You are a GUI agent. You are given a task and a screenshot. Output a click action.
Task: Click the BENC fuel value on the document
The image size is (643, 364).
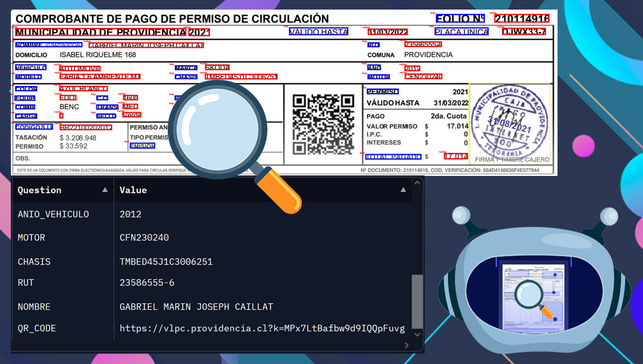70,107
